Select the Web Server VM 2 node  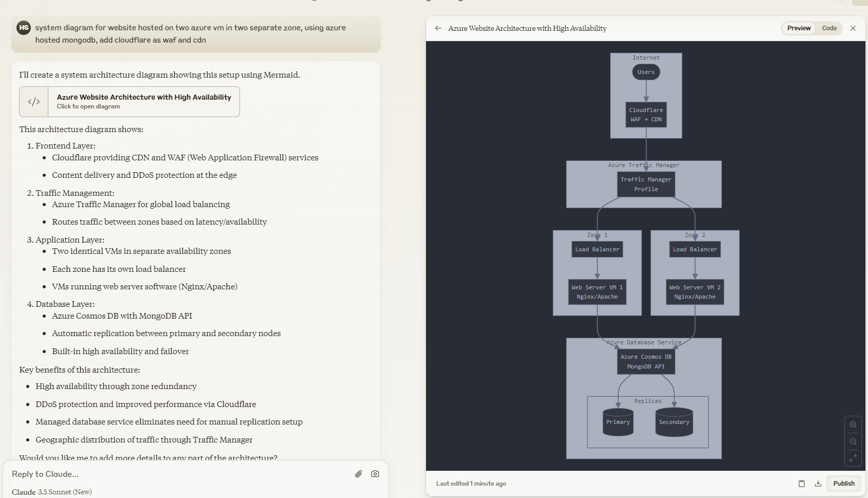coord(695,292)
